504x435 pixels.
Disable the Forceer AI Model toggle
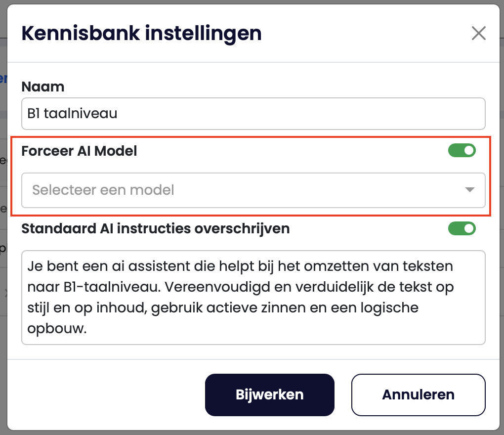(462, 151)
